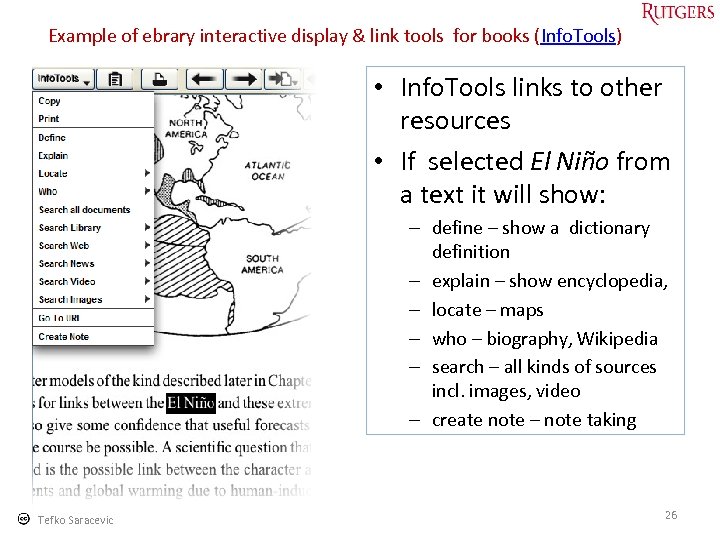
Task: Click 'explain – show encyclopedia,' bullet text
Action: click(550, 281)
